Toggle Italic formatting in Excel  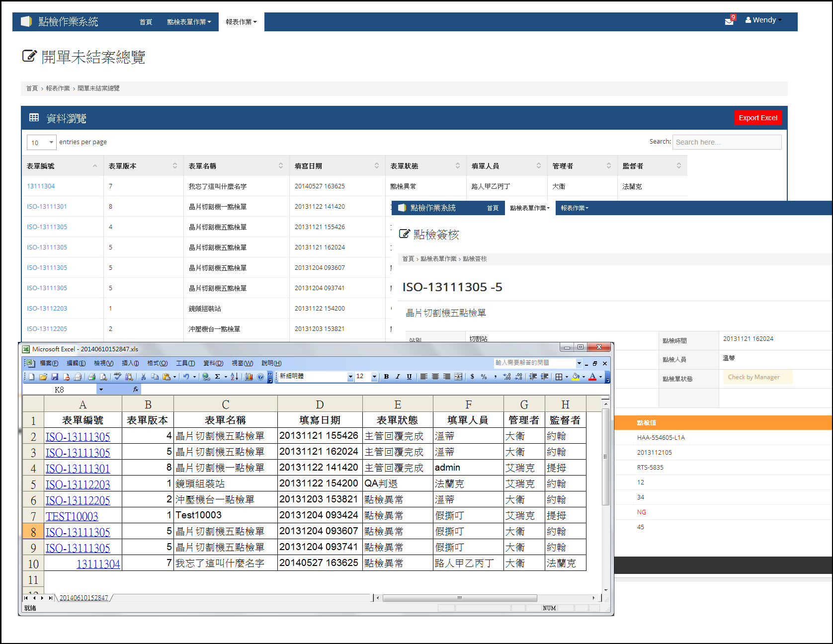coord(398,377)
